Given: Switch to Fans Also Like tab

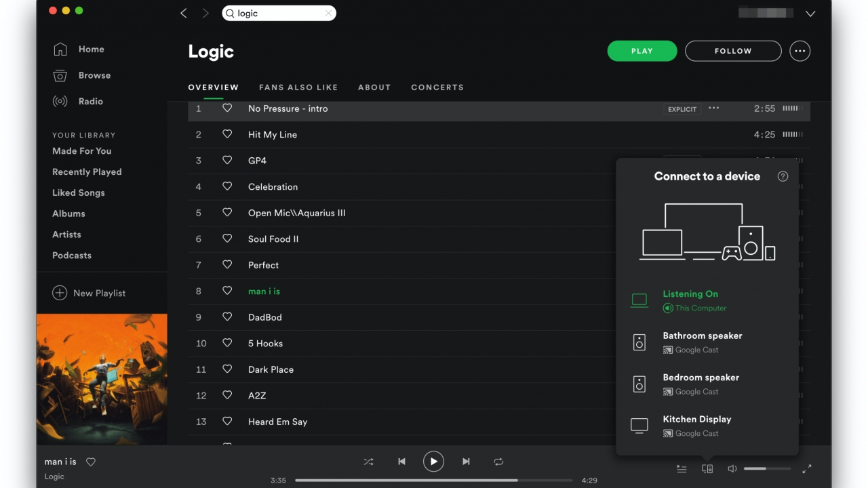Looking at the screenshot, I should [x=298, y=87].
